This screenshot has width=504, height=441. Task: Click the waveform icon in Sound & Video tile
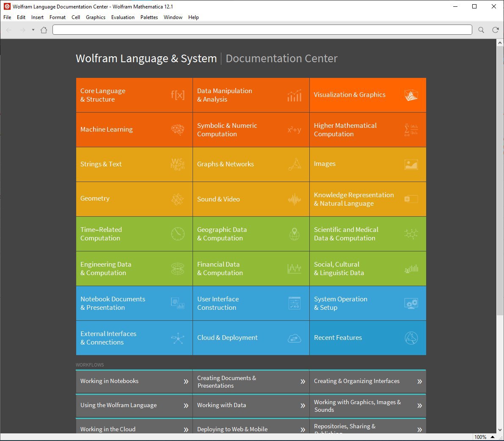[x=295, y=199]
